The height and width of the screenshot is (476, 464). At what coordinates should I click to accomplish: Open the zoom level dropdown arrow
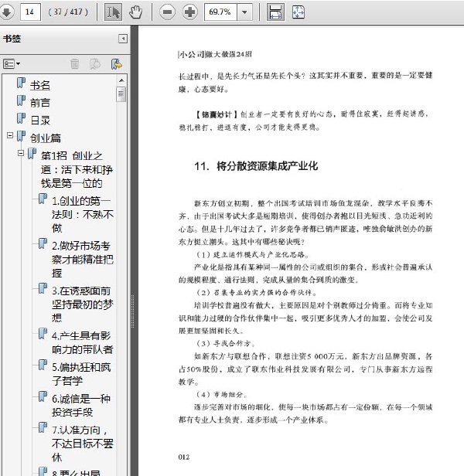coord(244,12)
